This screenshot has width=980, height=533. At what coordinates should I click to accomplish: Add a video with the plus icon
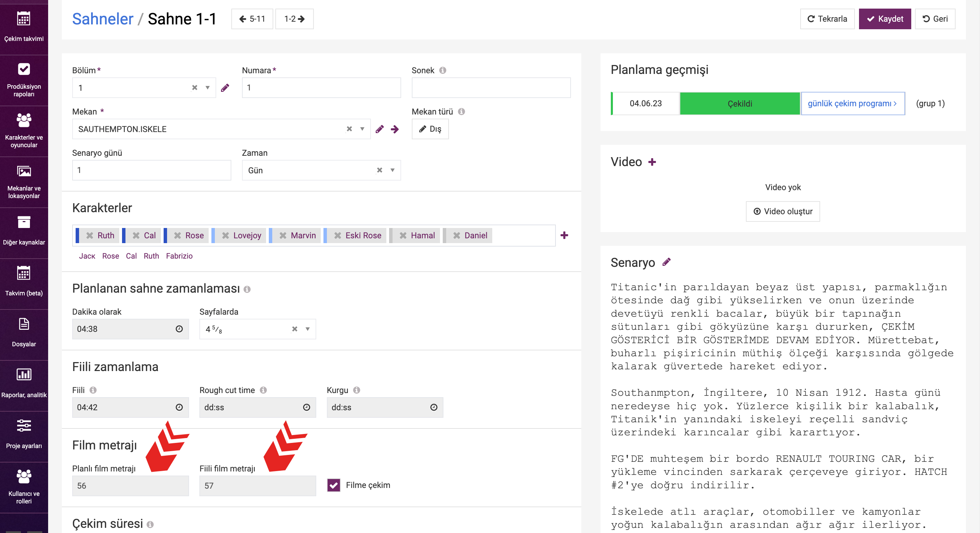click(652, 162)
